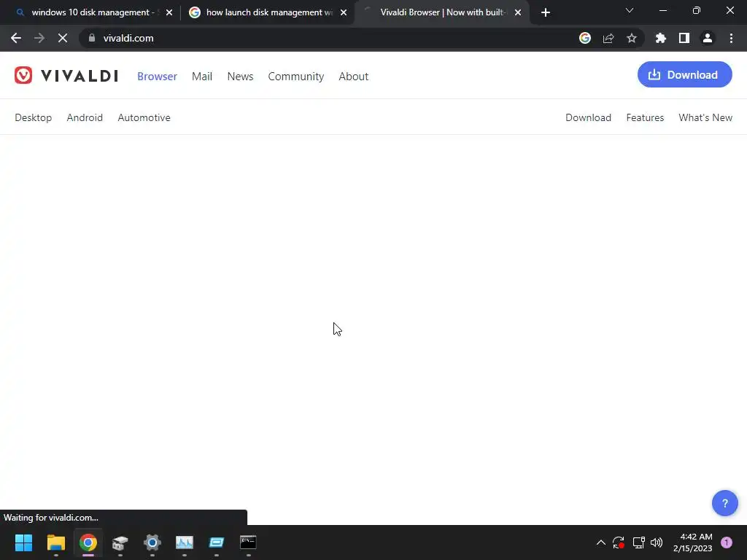Open the What's New link
This screenshot has height=560, width=747.
coord(705,117)
